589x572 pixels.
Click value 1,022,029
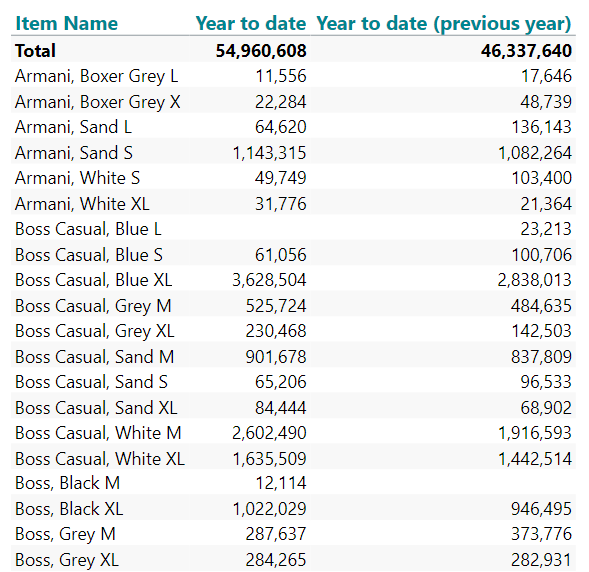[270, 509]
